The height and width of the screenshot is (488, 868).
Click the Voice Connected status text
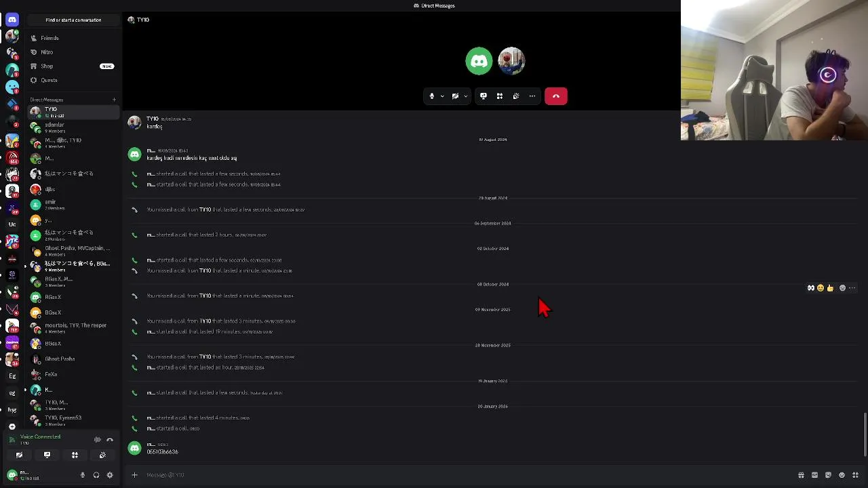click(40, 437)
